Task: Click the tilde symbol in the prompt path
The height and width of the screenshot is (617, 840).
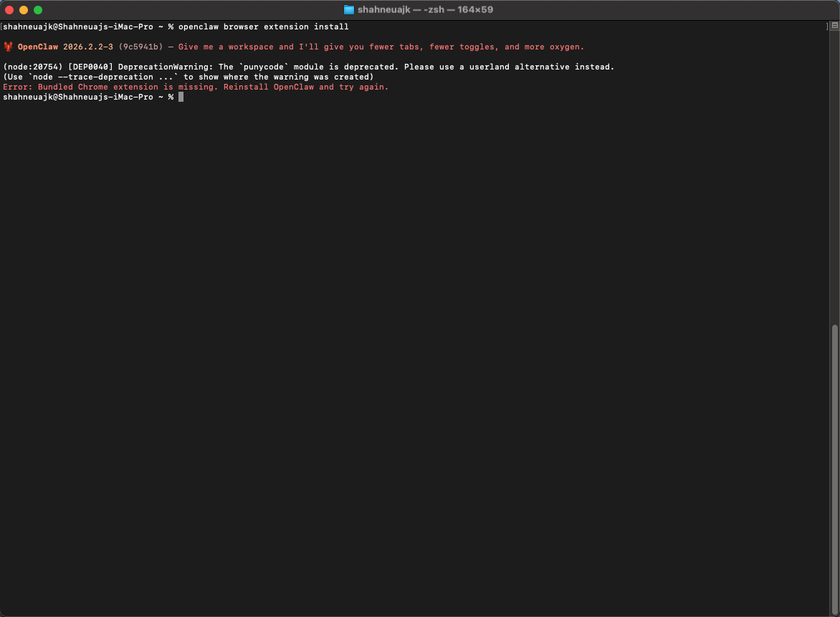Action: pyautogui.click(x=161, y=97)
